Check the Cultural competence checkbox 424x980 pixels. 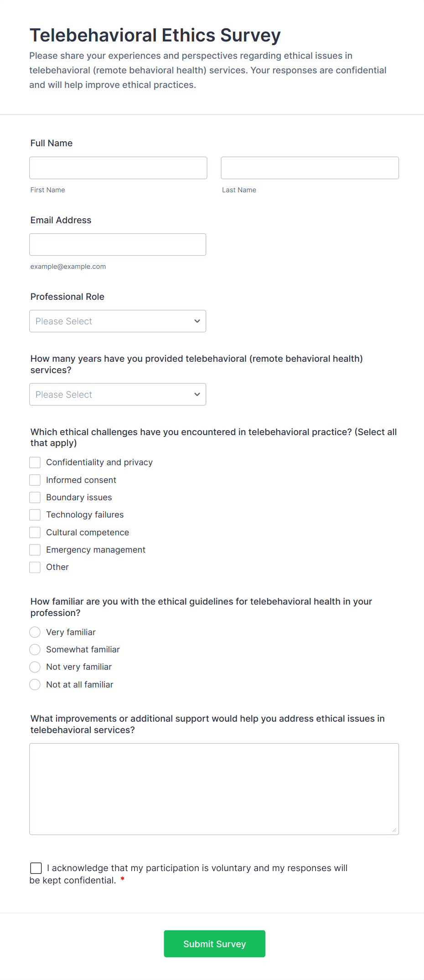35,533
